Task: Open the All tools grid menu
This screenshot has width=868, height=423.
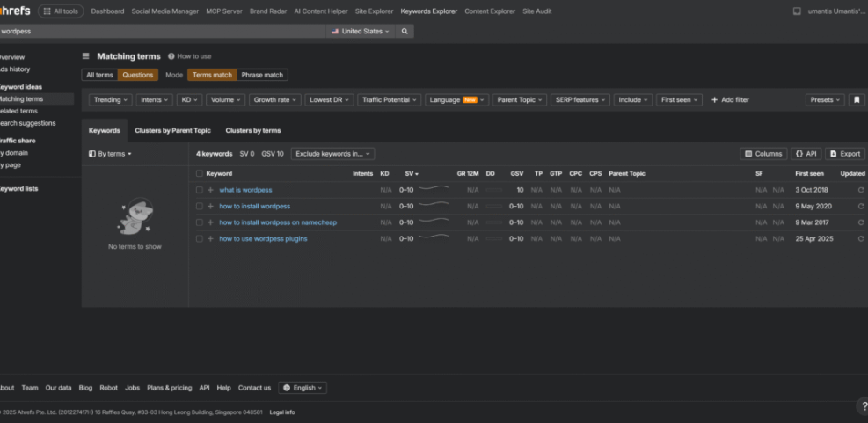Action: (61, 11)
